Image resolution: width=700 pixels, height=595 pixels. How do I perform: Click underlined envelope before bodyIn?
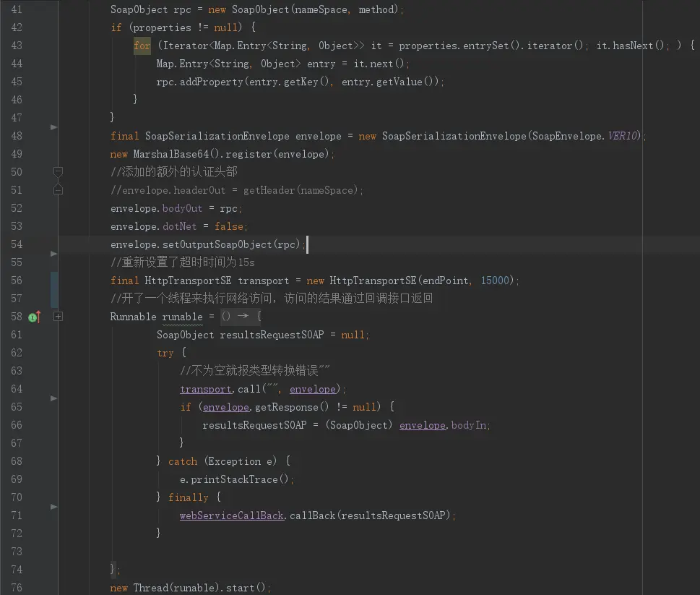(423, 425)
